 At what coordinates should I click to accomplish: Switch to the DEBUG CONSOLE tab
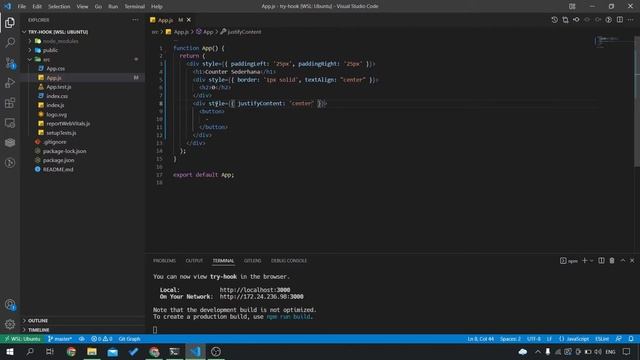pyautogui.click(x=289, y=260)
